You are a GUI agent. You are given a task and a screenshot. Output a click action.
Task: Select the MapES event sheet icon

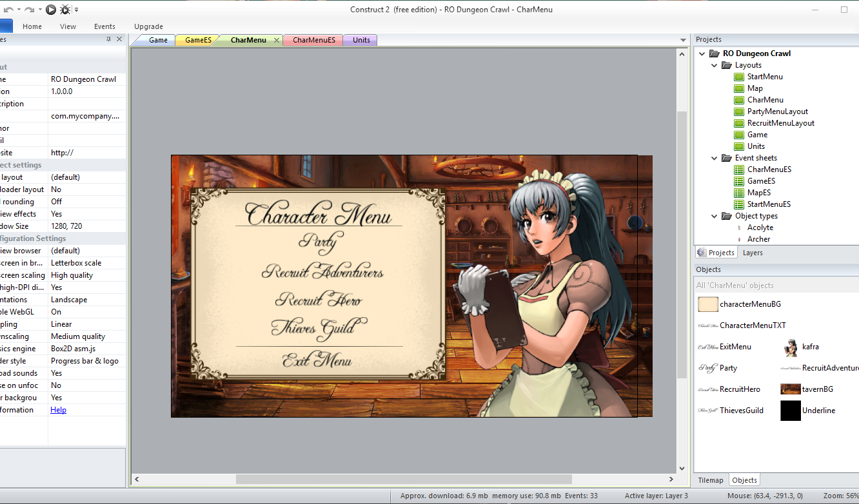click(739, 193)
